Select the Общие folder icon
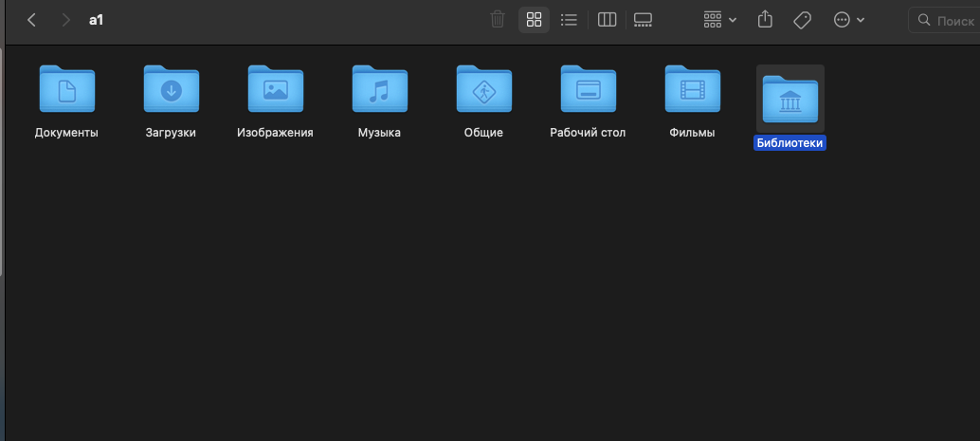Viewport: 980px width, 441px height. pyautogui.click(x=483, y=88)
